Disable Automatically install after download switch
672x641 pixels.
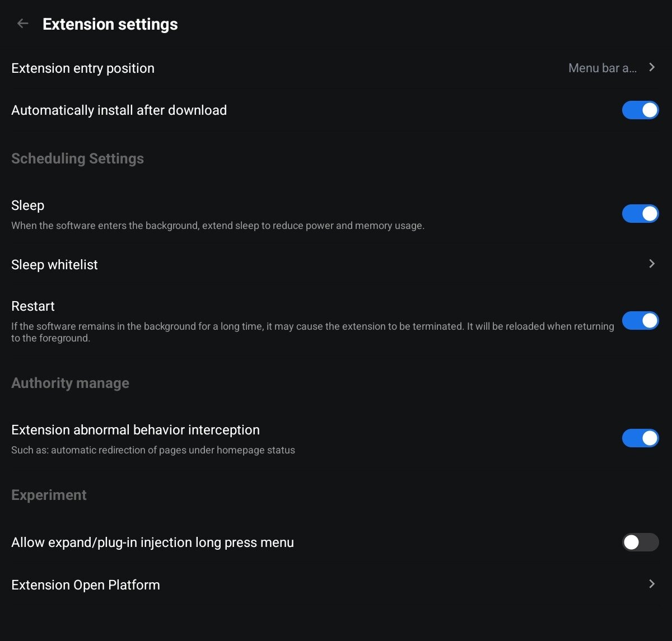click(x=640, y=110)
